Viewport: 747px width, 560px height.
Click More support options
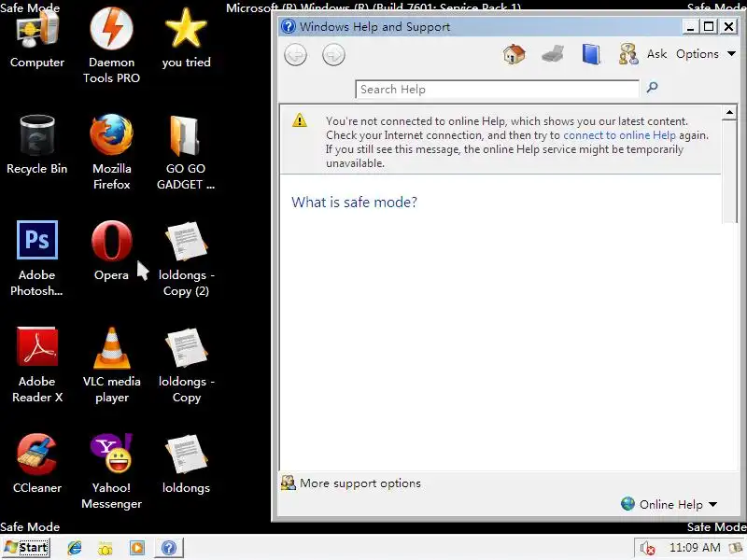tap(351, 483)
